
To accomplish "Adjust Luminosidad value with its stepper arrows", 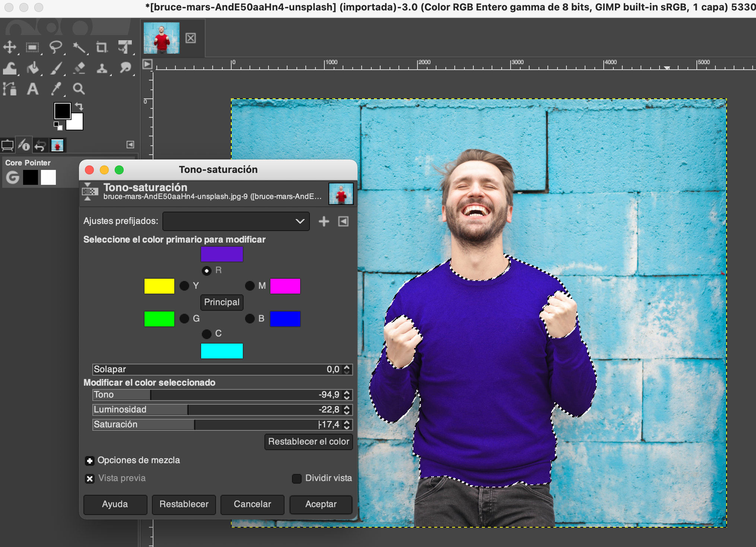I will point(347,410).
